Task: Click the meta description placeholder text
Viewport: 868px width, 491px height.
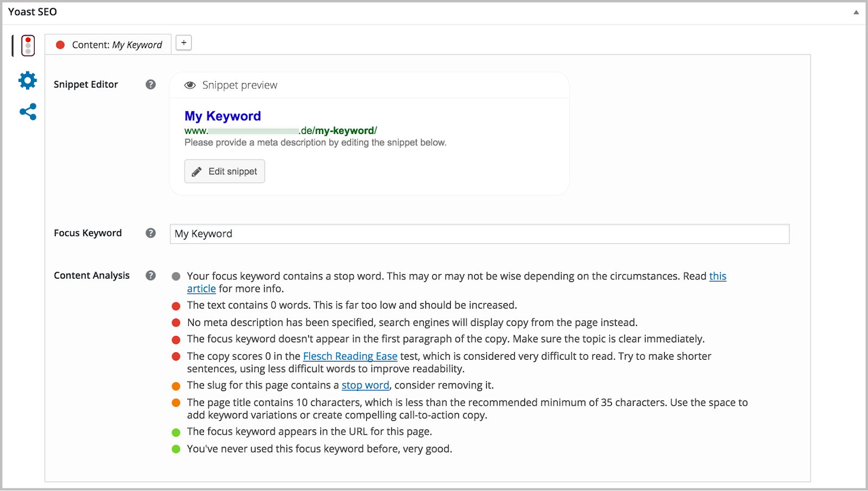Action: pos(315,143)
